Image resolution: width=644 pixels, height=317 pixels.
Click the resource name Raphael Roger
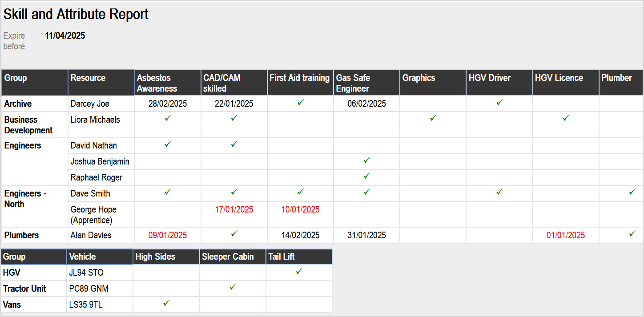[x=97, y=177]
